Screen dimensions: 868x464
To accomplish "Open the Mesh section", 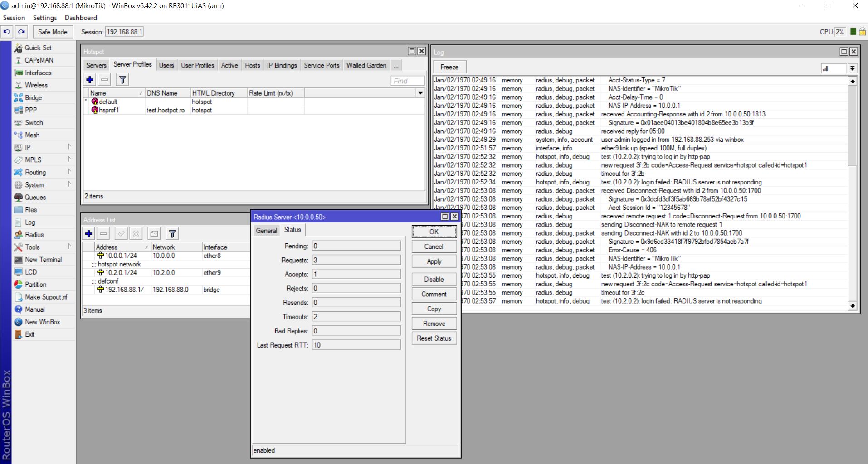I will point(32,135).
